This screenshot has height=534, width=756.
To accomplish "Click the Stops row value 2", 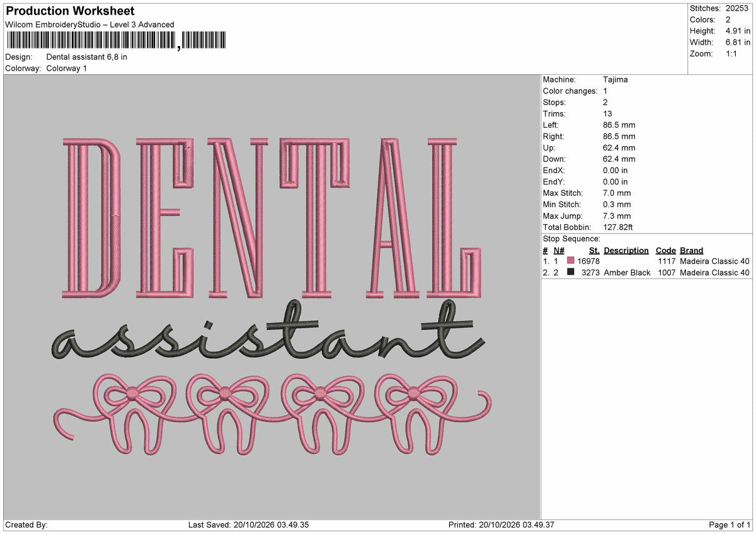I will (x=605, y=102).
